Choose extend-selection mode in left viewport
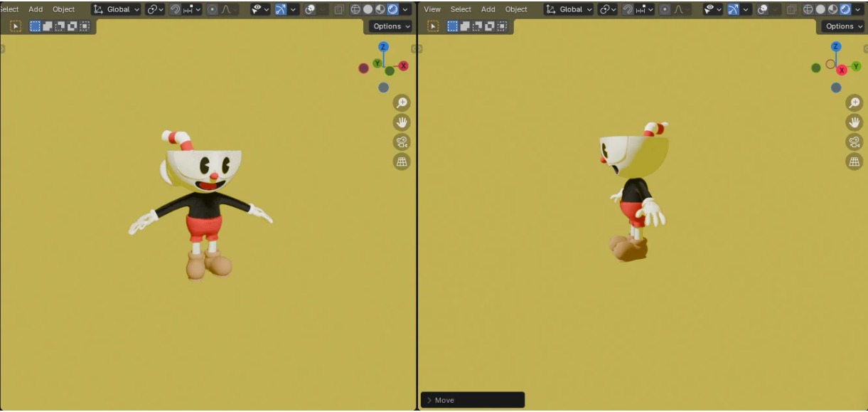868x412 pixels. click(x=47, y=26)
